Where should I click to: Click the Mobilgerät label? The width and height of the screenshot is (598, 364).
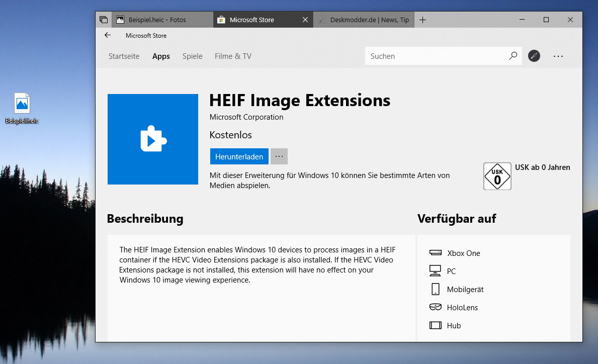(465, 289)
